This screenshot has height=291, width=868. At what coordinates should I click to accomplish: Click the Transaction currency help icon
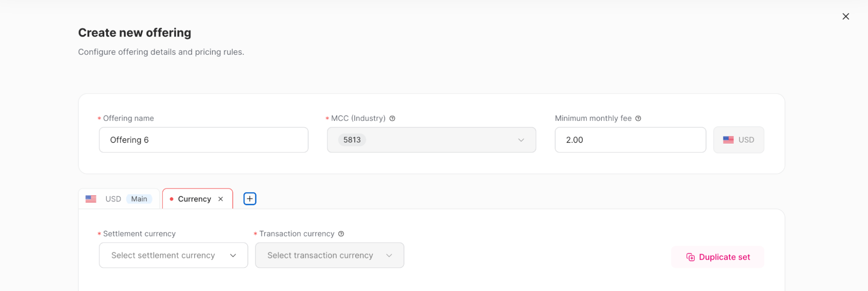(x=341, y=234)
